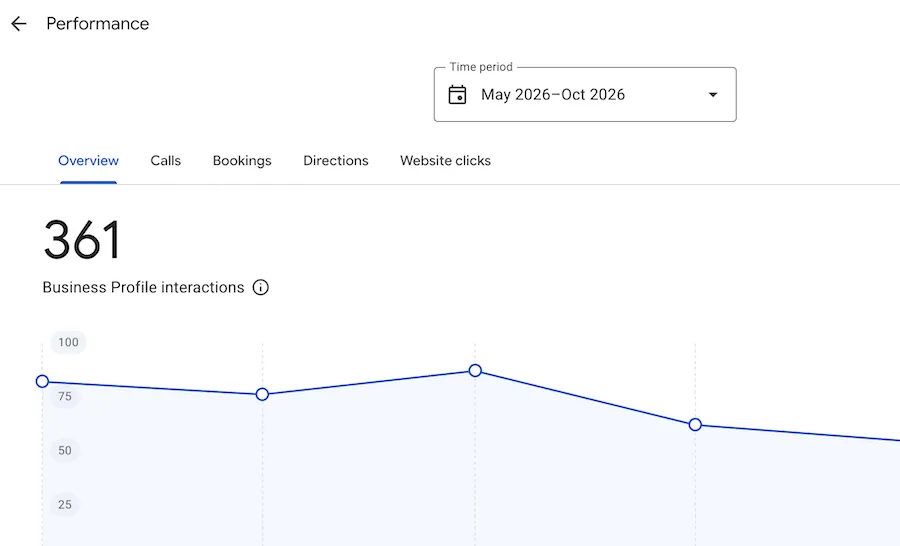The width and height of the screenshot is (900, 546).
Task: Click the 50 axis label
Action: click(65, 450)
